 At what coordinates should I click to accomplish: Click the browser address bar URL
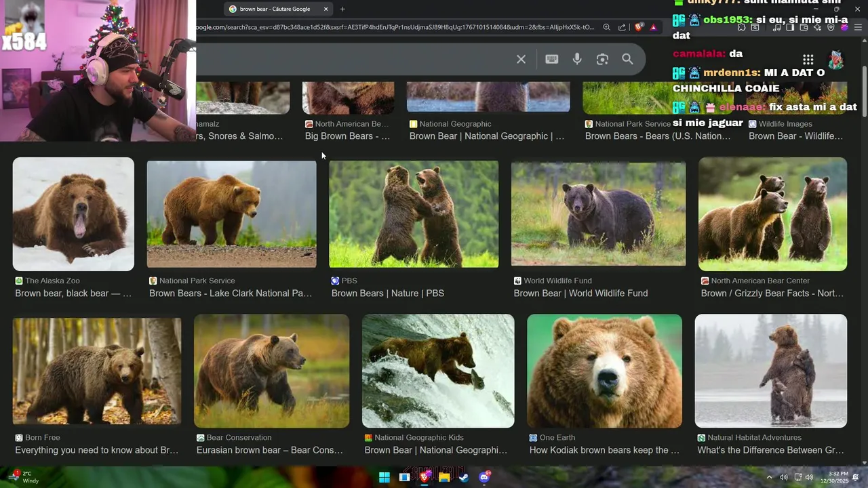point(395,27)
